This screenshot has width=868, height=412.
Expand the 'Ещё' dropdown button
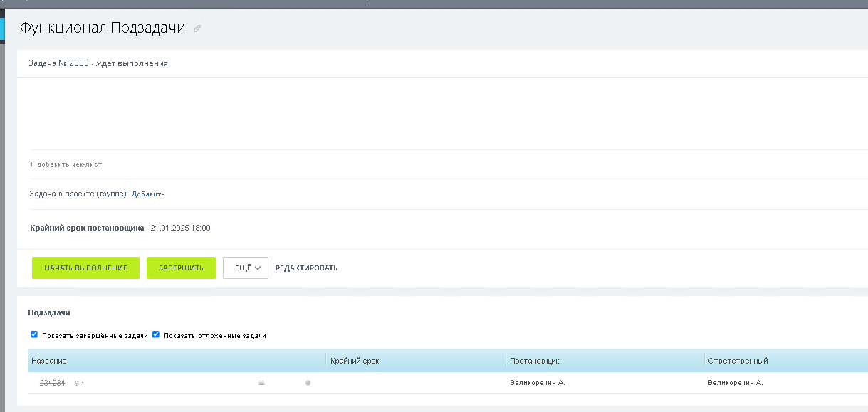245,268
